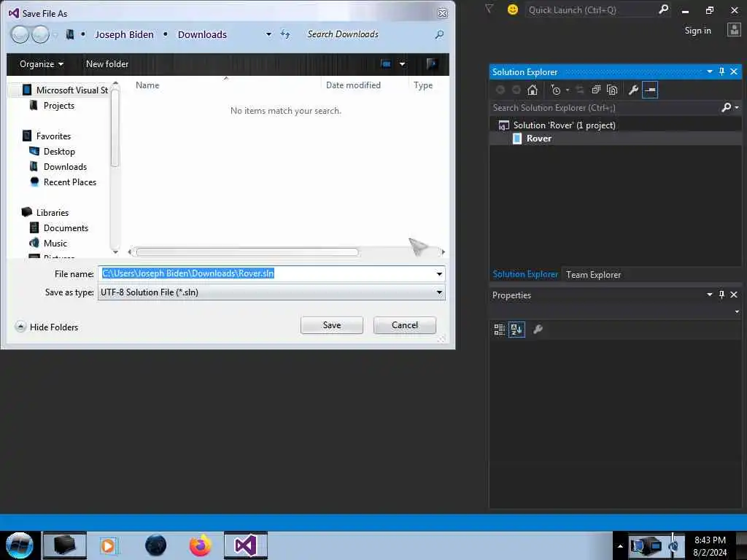Viewport: 747px width, 560px height.
Task: Toggle Preview Selected Items in Solution Explorer
Action: (650, 90)
